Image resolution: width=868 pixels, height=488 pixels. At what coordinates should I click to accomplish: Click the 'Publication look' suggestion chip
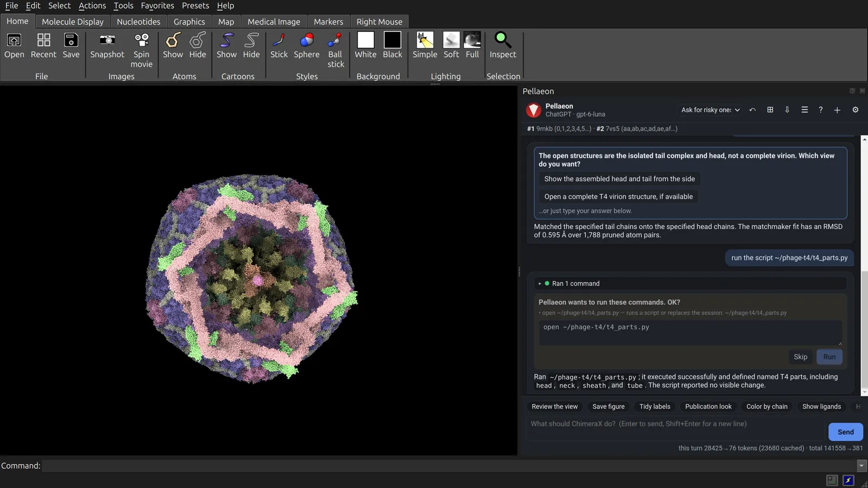tap(709, 407)
